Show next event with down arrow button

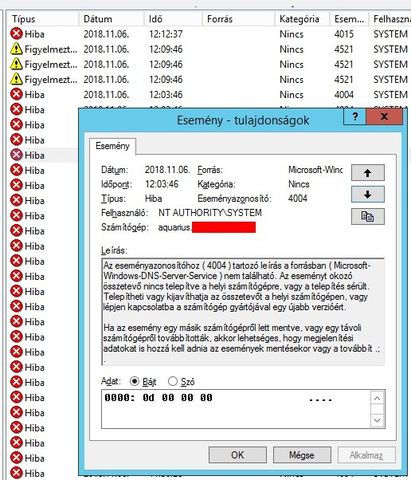(x=368, y=194)
